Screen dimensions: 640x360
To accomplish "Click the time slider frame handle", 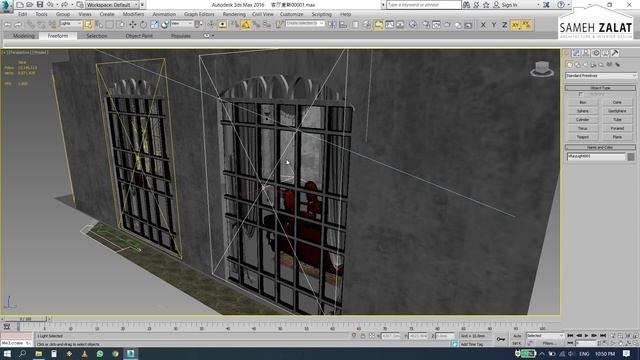I will (26, 319).
